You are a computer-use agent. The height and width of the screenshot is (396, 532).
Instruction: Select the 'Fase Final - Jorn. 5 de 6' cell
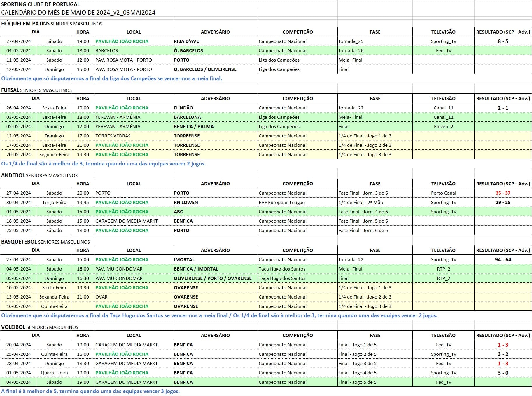click(375, 221)
